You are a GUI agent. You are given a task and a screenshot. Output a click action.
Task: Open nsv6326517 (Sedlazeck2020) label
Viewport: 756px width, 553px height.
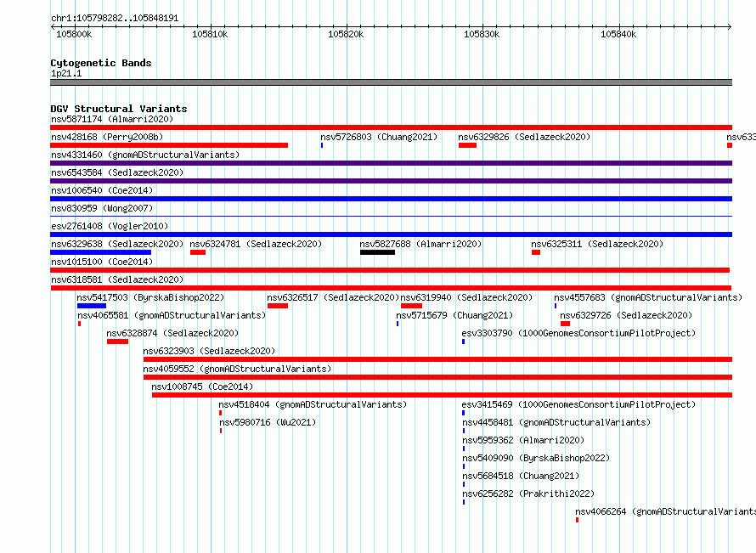[333, 297]
